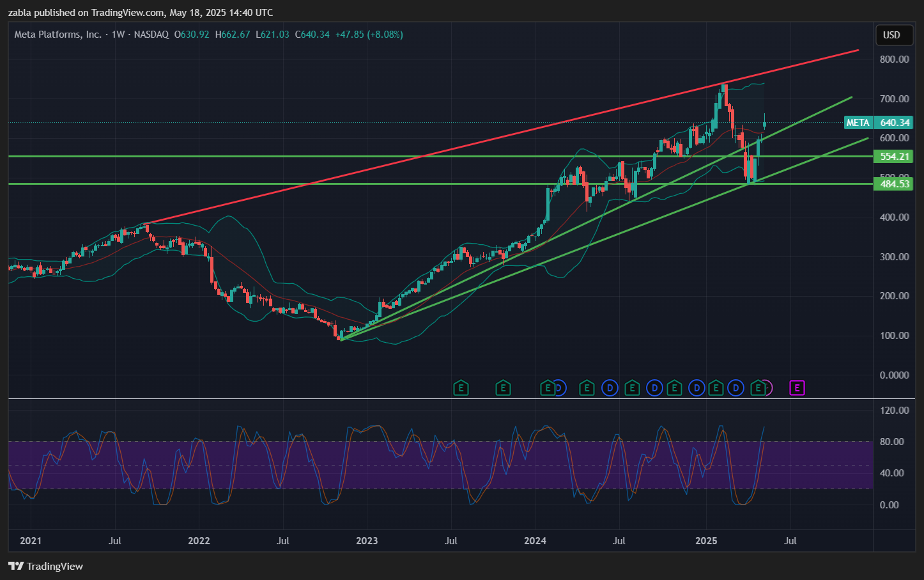
Task: Click the Meta Platforms, Inc. symbol title
Action: (58, 35)
